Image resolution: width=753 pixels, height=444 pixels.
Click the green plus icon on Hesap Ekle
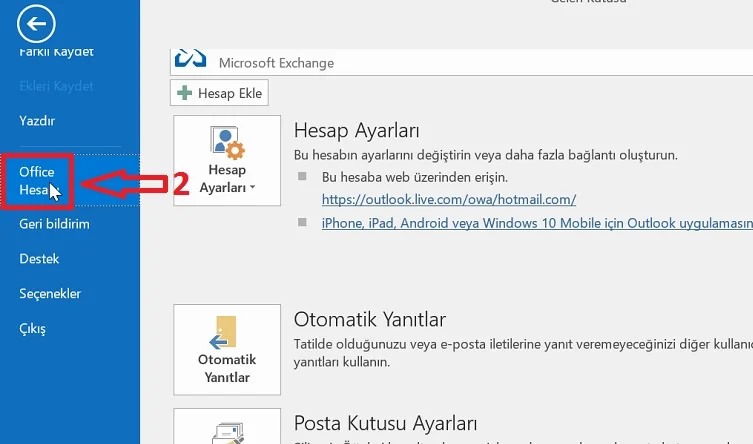[184, 93]
